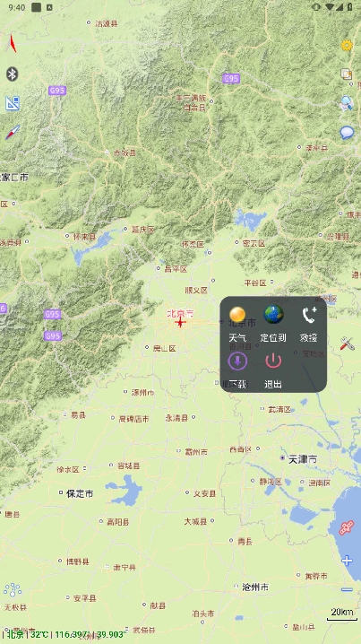Tap the red satellite GPS icon
361x644 pixels.
tap(347, 527)
